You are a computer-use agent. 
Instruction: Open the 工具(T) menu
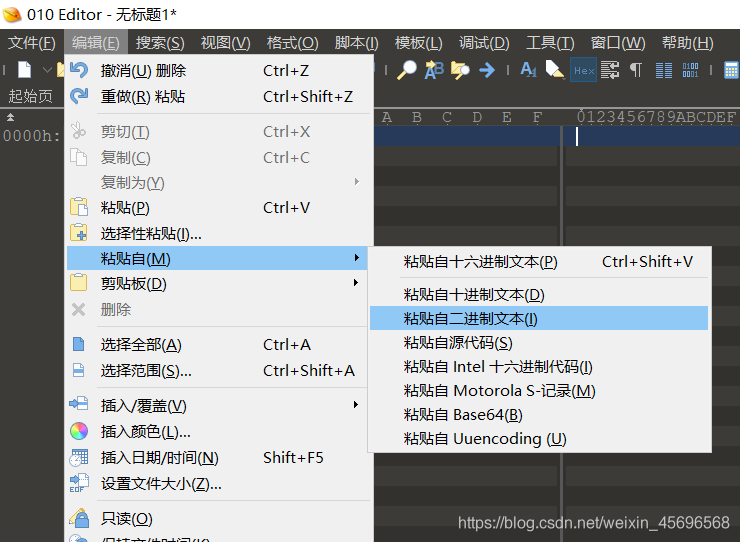pyautogui.click(x=550, y=43)
